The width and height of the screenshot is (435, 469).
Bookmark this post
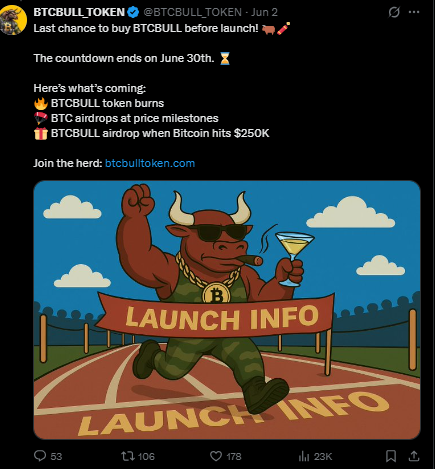391,456
